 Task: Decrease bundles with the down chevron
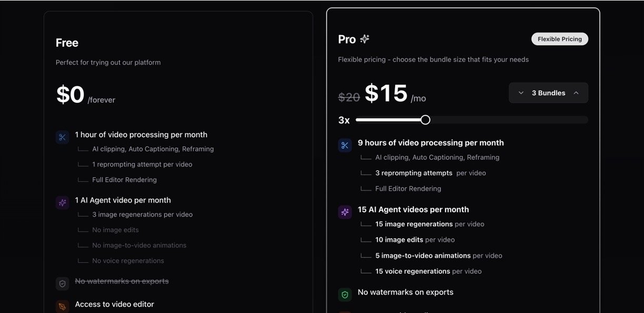point(521,93)
